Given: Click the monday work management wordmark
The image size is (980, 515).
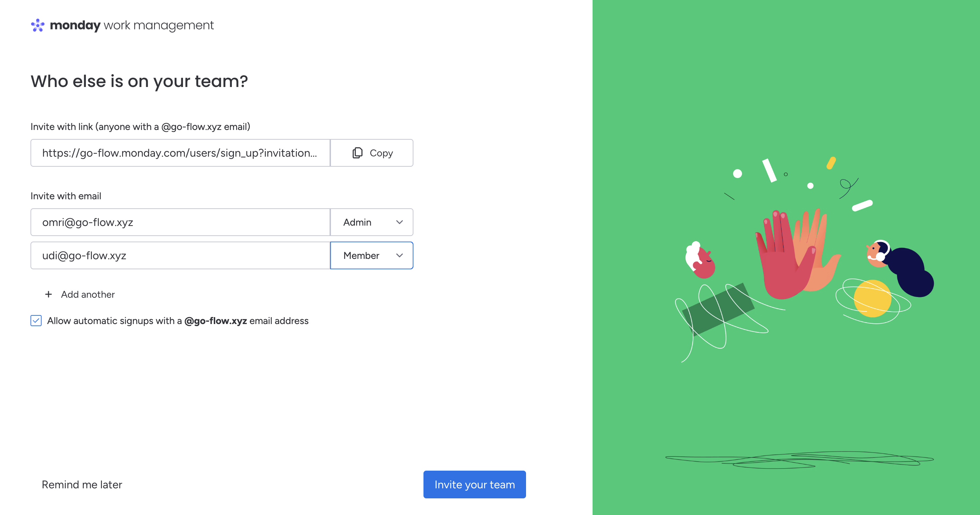Looking at the screenshot, I should [x=132, y=25].
